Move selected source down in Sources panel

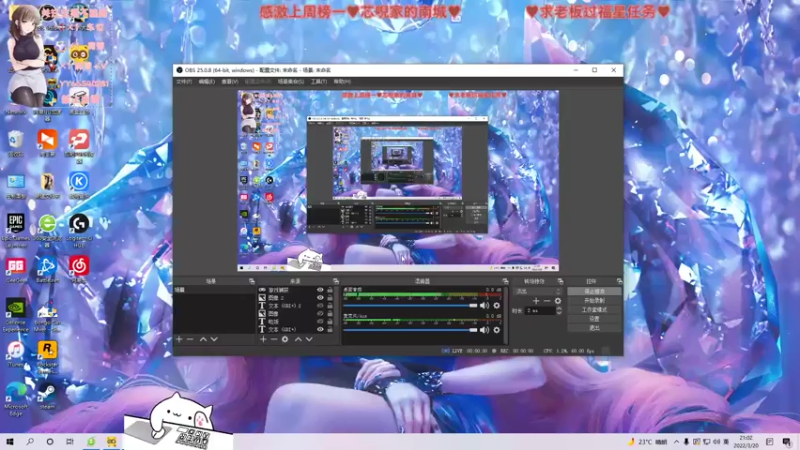309,339
